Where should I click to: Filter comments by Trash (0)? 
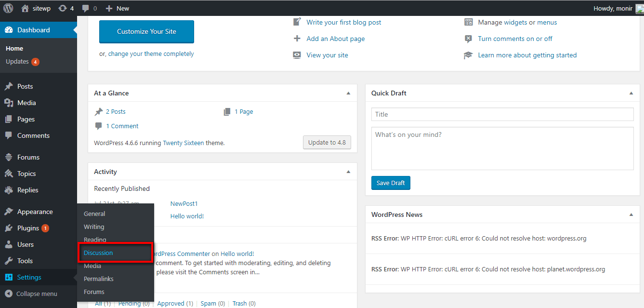[244, 304]
